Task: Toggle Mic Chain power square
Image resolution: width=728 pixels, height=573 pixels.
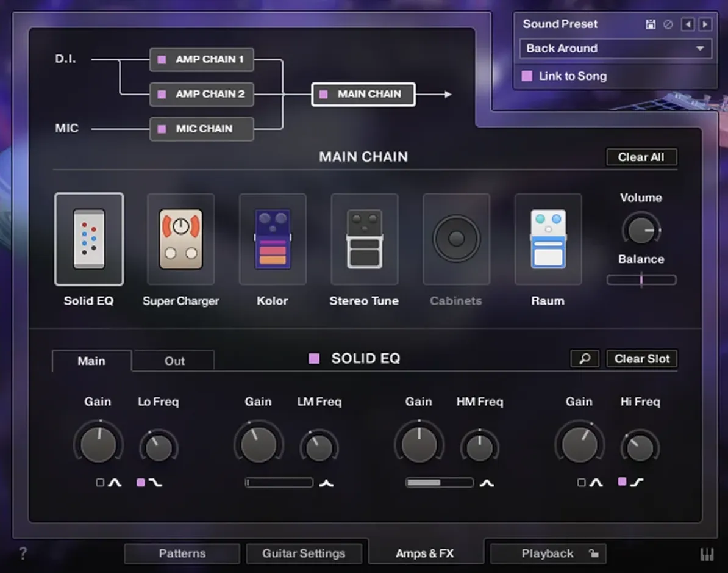Action: pyautogui.click(x=162, y=129)
